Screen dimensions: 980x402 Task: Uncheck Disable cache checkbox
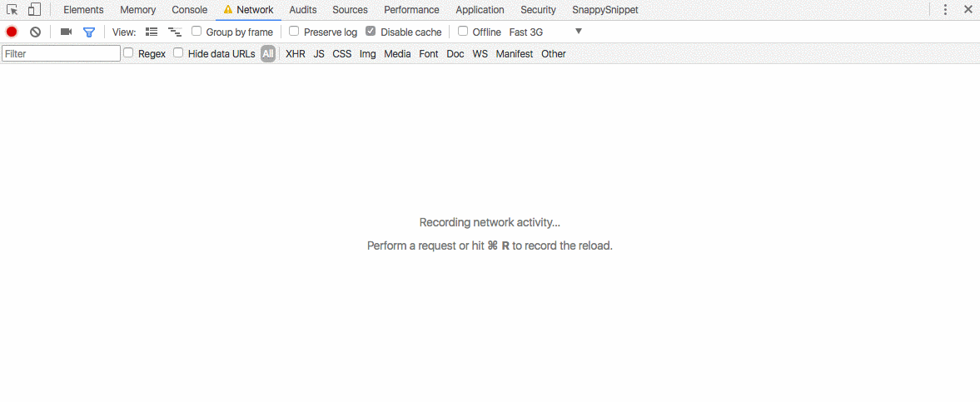coord(371,32)
